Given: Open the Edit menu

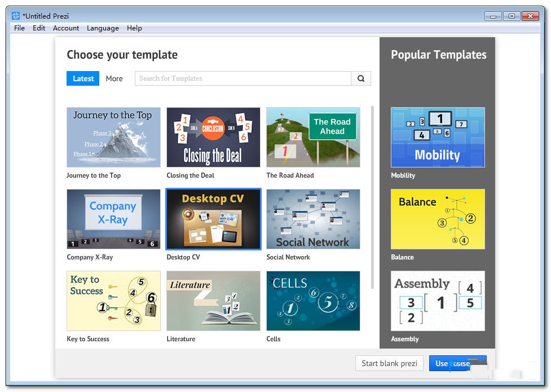Looking at the screenshot, I should click(39, 28).
